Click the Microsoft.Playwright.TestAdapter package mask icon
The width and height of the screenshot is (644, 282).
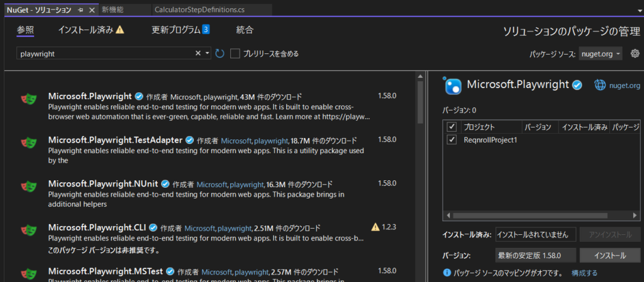(x=28, y=142)
